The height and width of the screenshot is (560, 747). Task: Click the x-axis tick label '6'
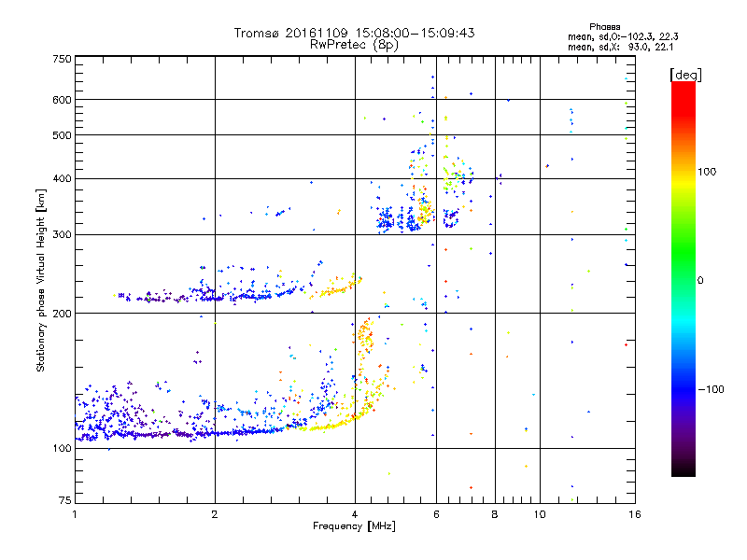tap(436, 514)
